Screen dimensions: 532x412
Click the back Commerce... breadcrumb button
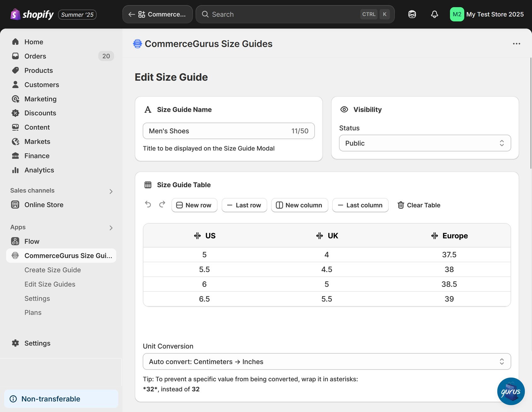coord(157,14)
